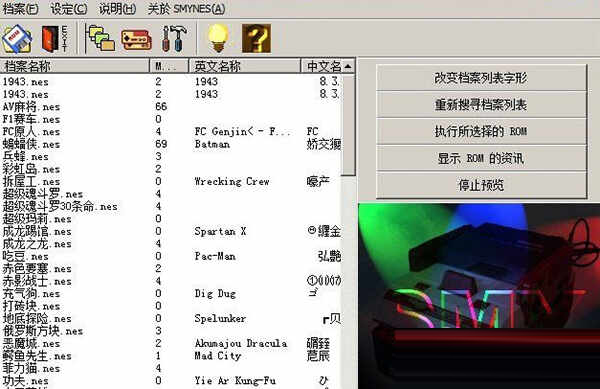Click the yellow light bulb icon
The image size is (600, 389).
218,38
